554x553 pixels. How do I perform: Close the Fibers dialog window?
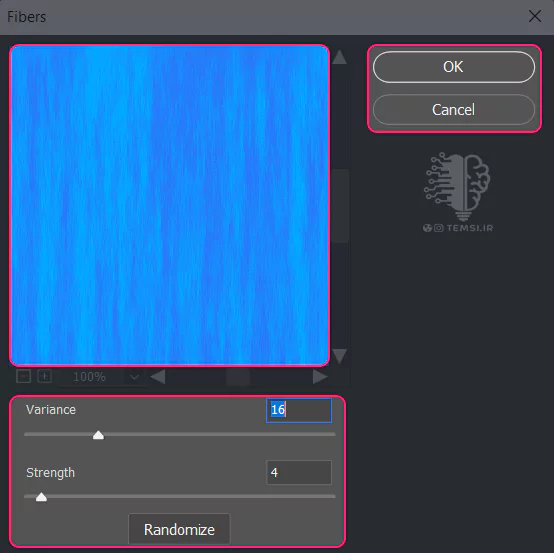535,16
